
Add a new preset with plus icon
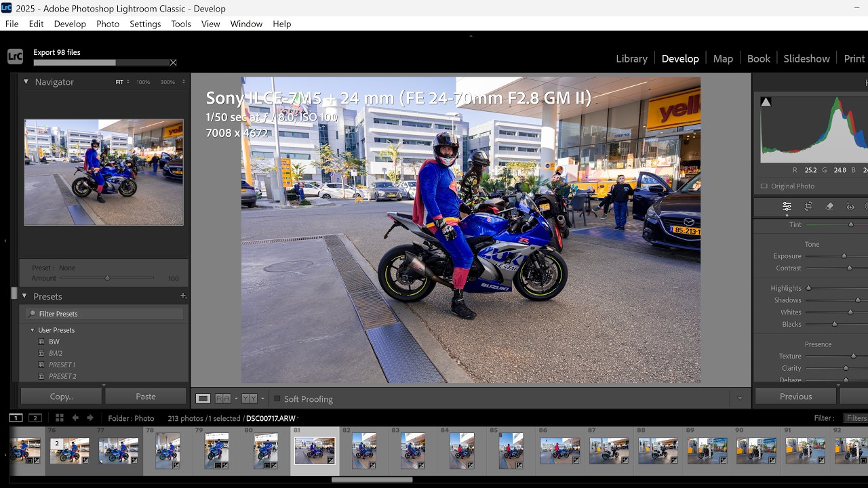coord(183,296)
